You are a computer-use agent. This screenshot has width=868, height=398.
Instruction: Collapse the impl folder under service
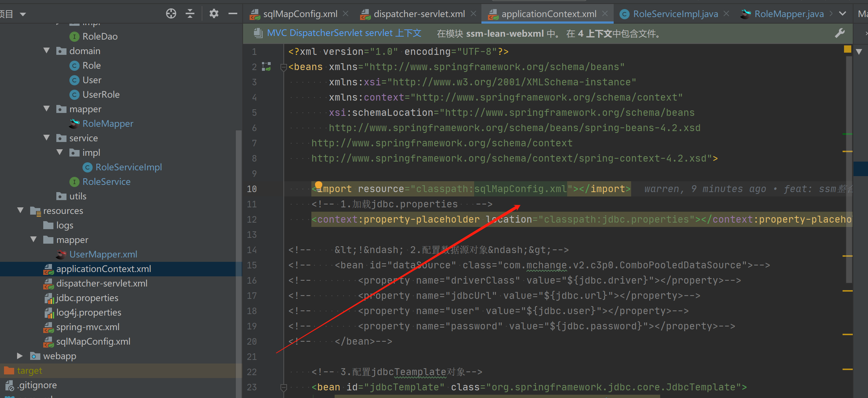60,152
